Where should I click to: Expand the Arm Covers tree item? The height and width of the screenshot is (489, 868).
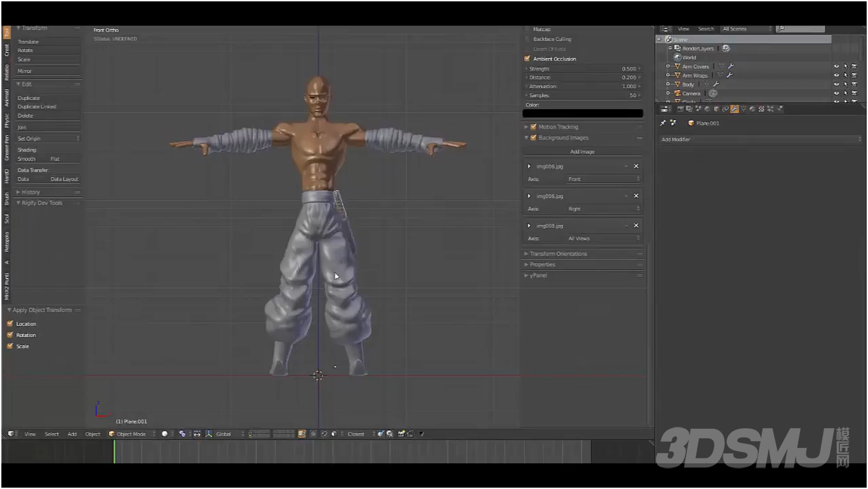[x=668, y=66]
